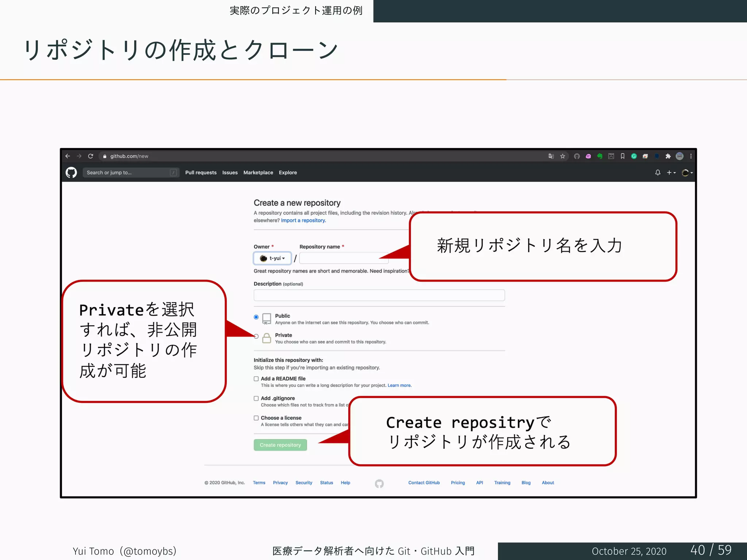
Task: Click the circular speech-bubble extension icon
Action: pyautogui.click(x=577, y=156)
